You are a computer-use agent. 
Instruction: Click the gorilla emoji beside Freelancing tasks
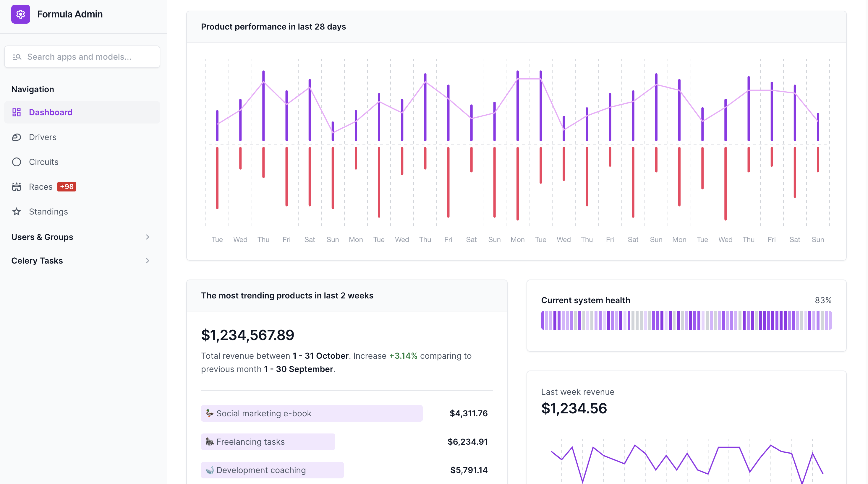[x=210, y=441]
